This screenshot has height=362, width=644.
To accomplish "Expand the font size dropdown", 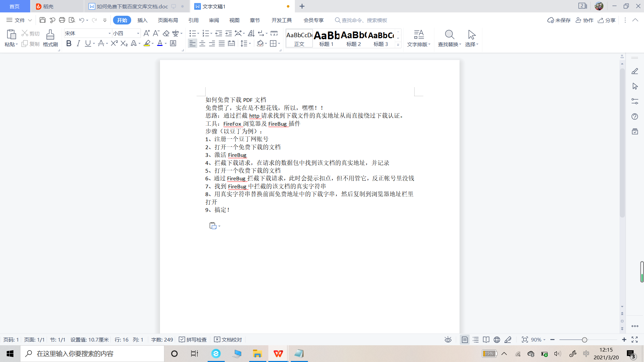I will tap(138, 33).
